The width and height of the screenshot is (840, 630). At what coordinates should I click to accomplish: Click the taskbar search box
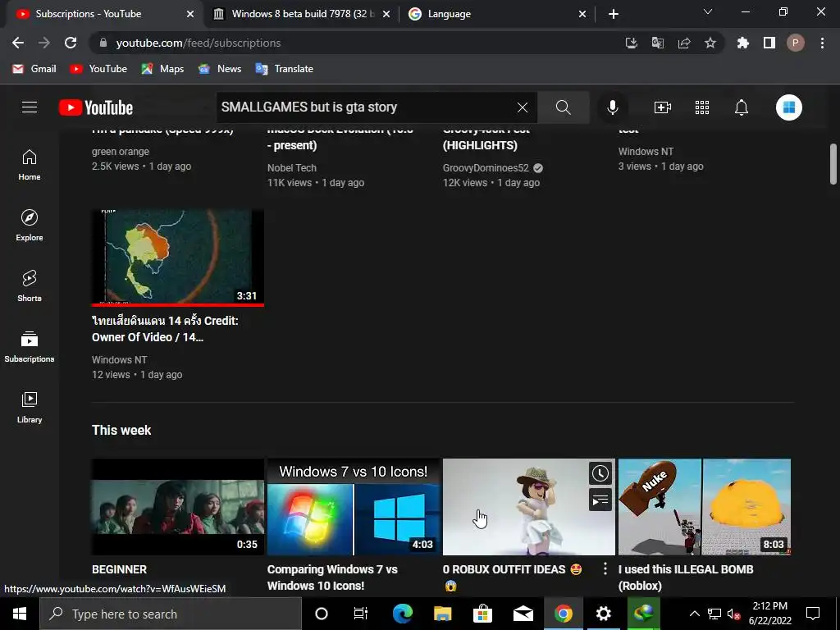[171, 614]
